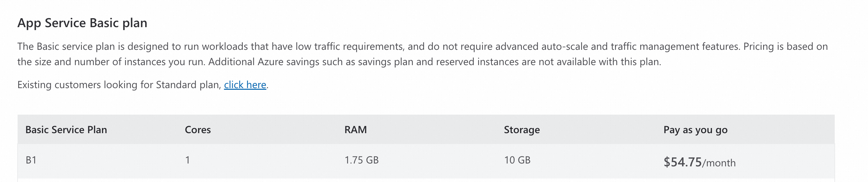Screen dimensions: 868x182
Task: Click the phrase "low traffic requirements"
Action: (350, 46)
